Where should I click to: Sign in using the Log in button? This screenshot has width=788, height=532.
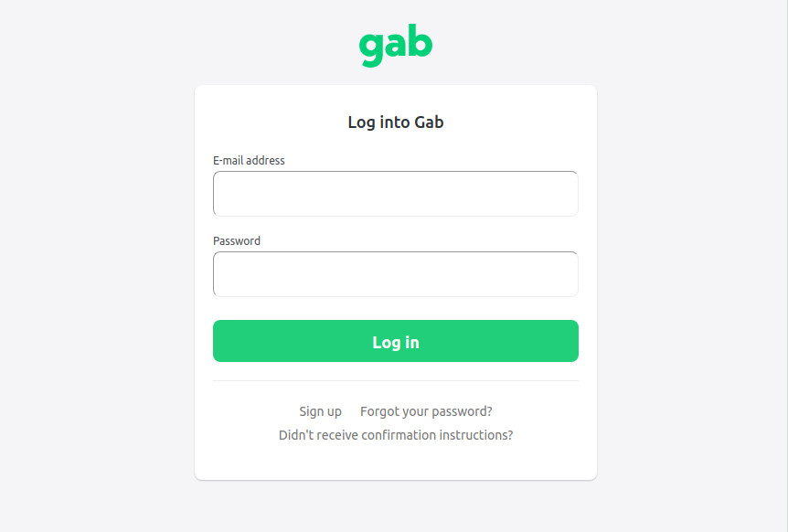[x=395, y=341]
